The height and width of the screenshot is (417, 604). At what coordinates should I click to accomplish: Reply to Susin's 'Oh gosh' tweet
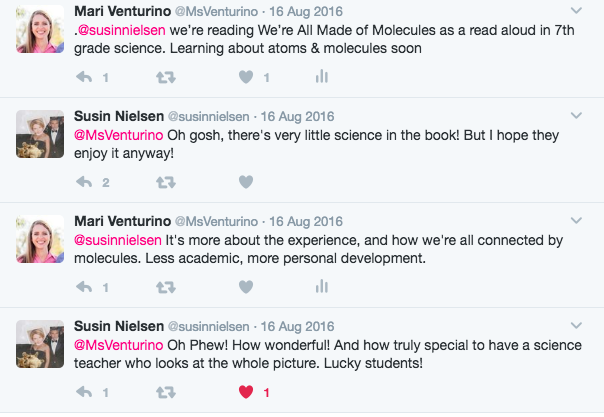click(x=86, y=182)
